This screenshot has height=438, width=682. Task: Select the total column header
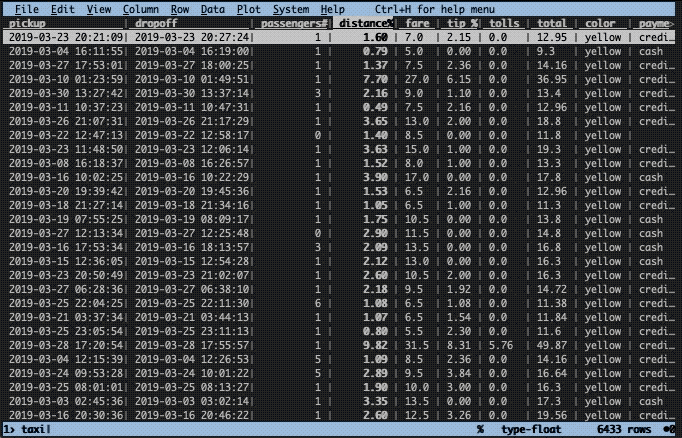[x=552, y=23]
